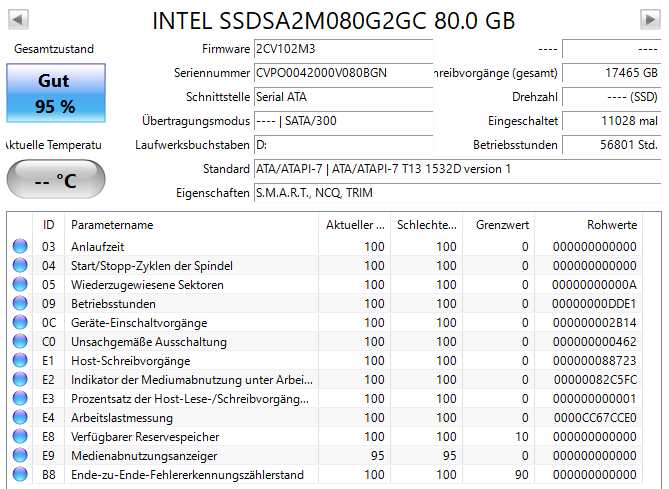
Task: Click the Drehzahl field ---- (SSD)
Action: [612, 97]
